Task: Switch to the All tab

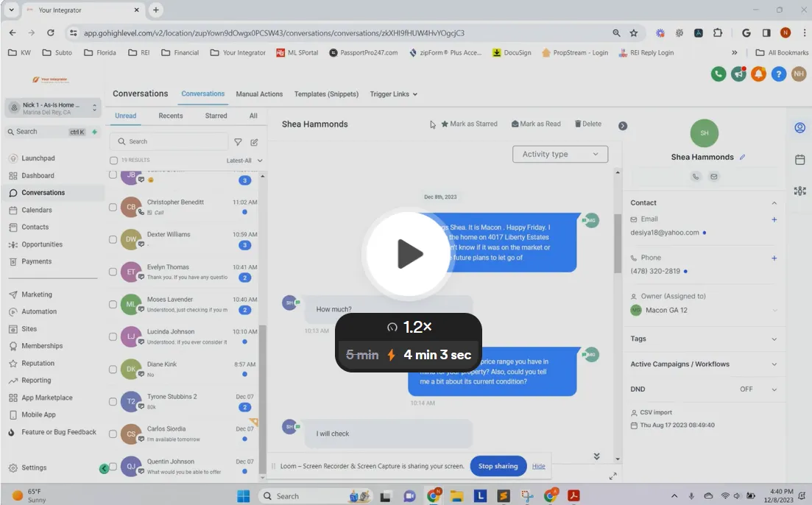Action: pyautogui.click(x=253, y=116)
